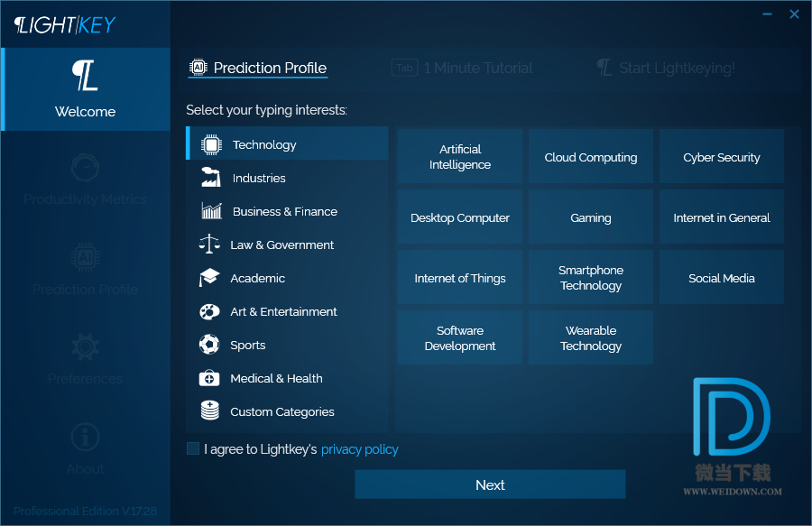Click the Next button
Viewport: 812px width, 526px height.
tap(490, 484)
